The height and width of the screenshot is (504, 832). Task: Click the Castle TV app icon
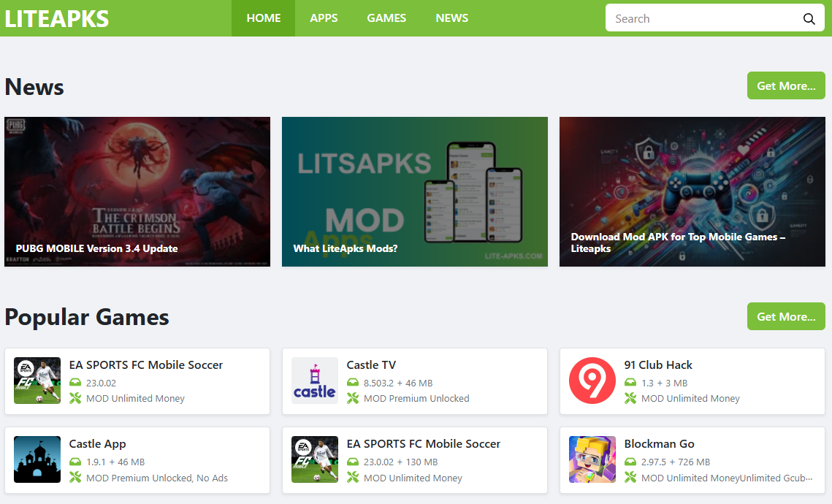point(315,381)
